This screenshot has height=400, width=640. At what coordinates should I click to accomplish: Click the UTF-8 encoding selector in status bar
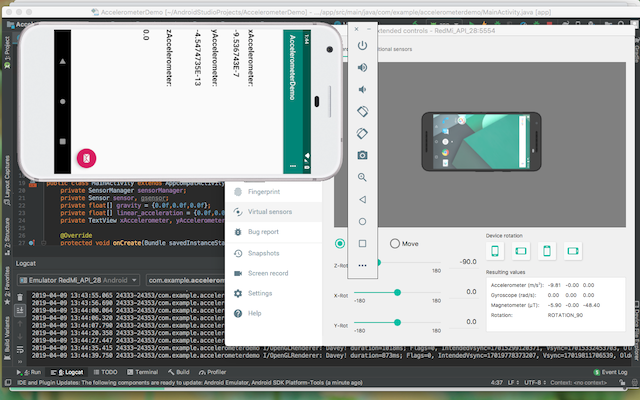tap(535, 382)
